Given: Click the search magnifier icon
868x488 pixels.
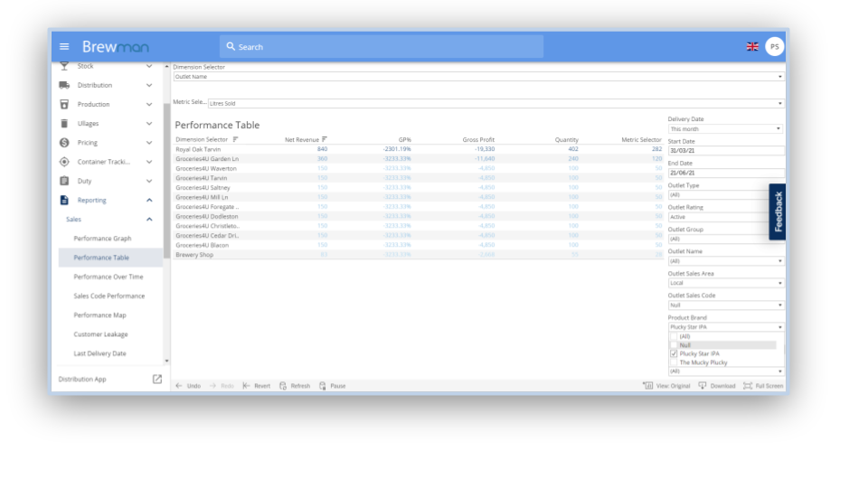Looking at the screenshot, I should [x=231, y=46].
